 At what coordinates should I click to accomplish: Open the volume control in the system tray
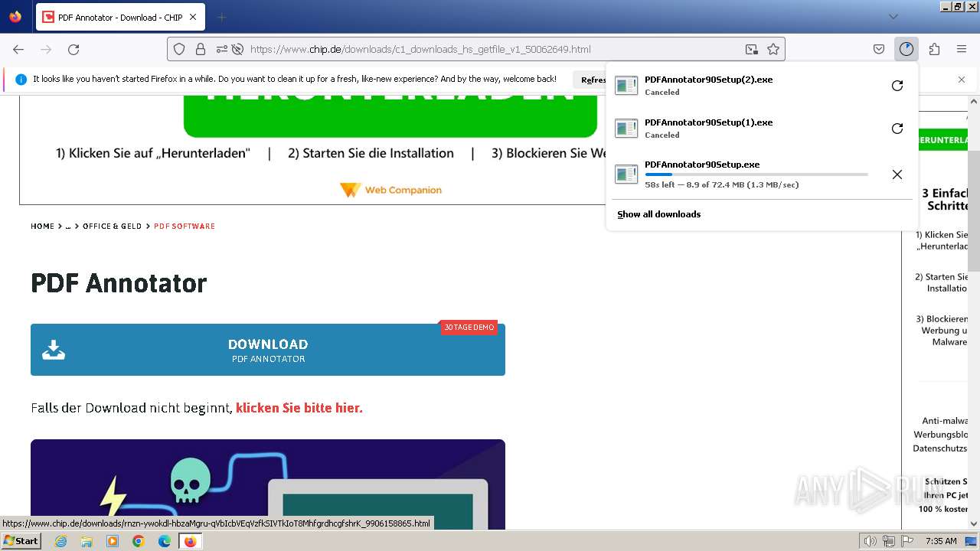click(870, 541)
